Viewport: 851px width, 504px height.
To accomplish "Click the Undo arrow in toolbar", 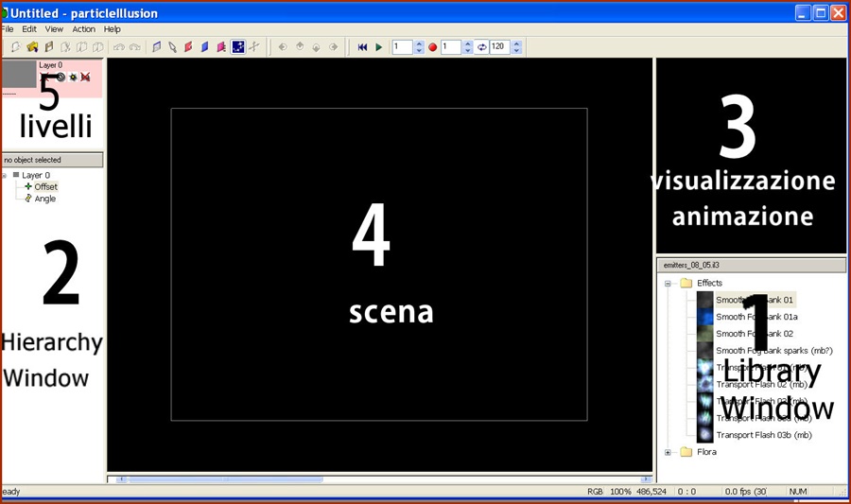I will [119, 47].
